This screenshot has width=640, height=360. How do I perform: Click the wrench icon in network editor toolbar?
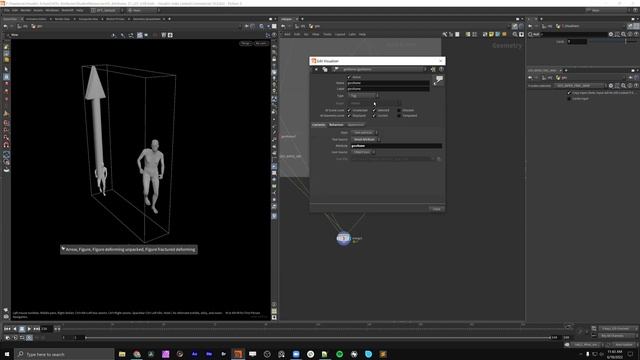coord(444,34)
